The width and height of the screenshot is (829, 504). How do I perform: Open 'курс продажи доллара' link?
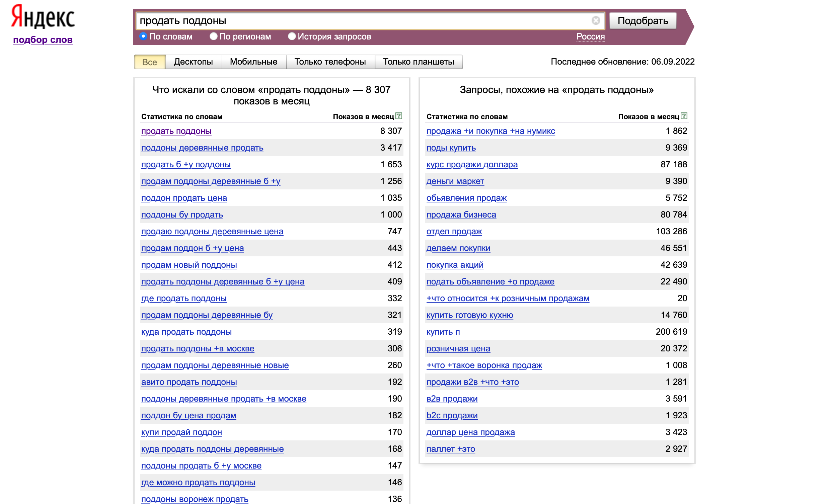coord(472,165)
